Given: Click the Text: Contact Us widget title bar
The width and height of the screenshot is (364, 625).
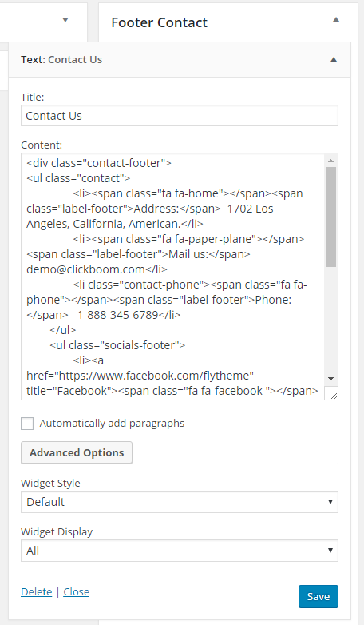Looking at the screenshot, I should pos(180,60).
